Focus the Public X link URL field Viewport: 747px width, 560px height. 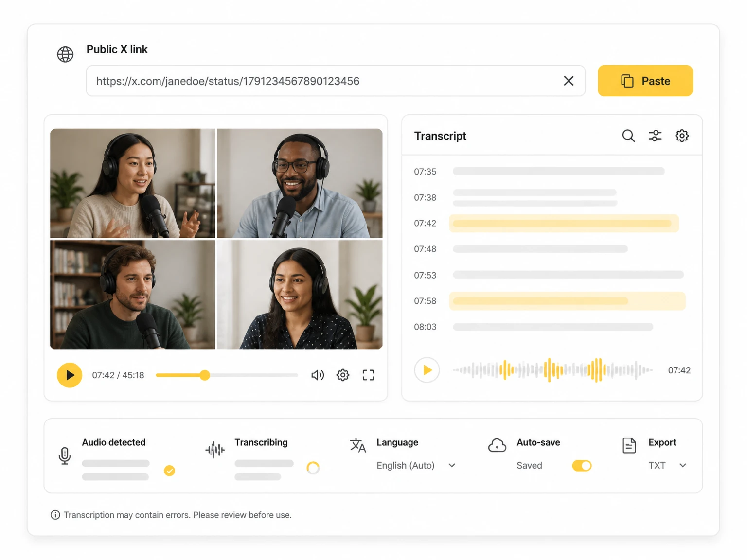pyautogui.click(x=336, y=81)
